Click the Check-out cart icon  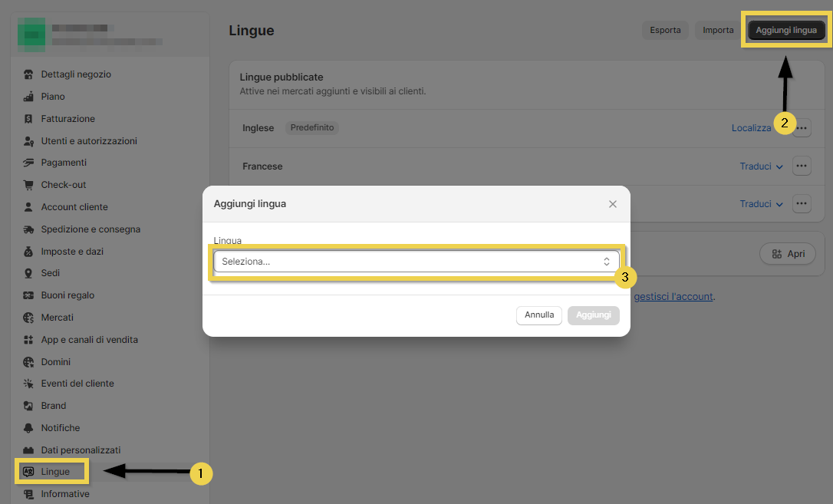pos(29,185)
